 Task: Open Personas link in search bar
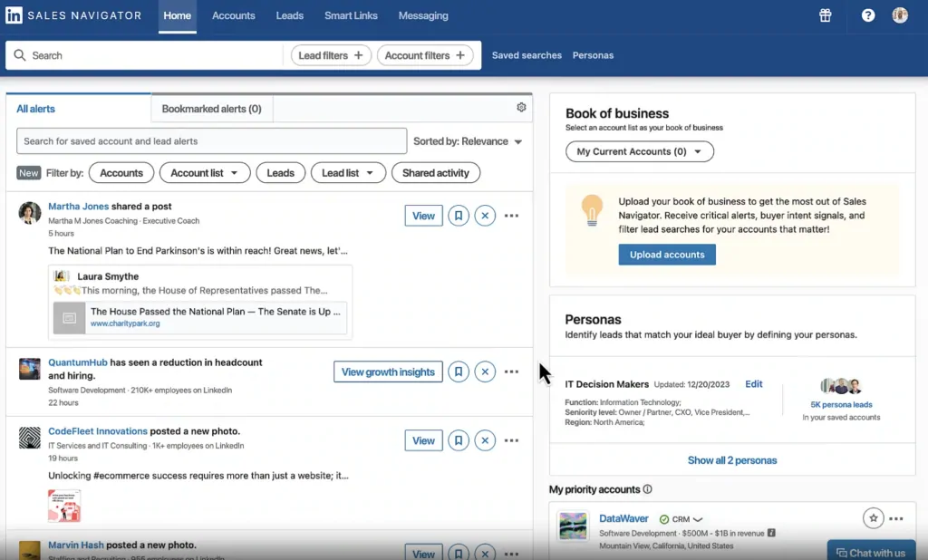[593, 55]
